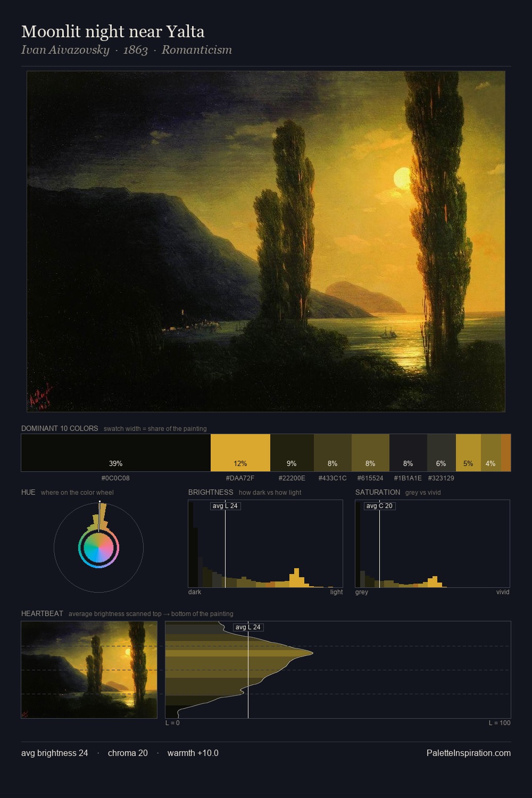This screenshot has width=532, height=798.
Task: Click the 'warmth +10.0' footer stat
Action: pos(193,753)
